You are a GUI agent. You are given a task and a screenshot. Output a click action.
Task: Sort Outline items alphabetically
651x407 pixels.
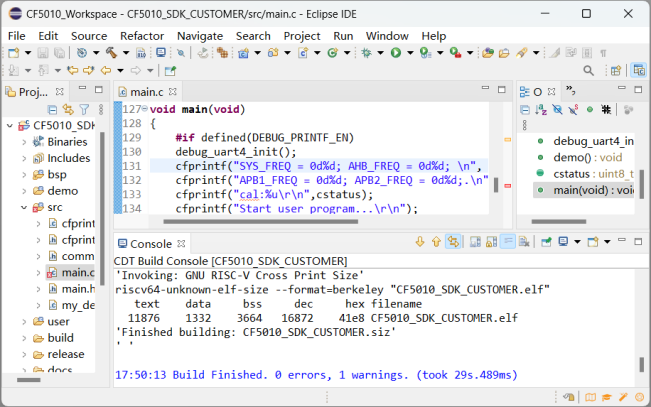[x=541, y=109]
